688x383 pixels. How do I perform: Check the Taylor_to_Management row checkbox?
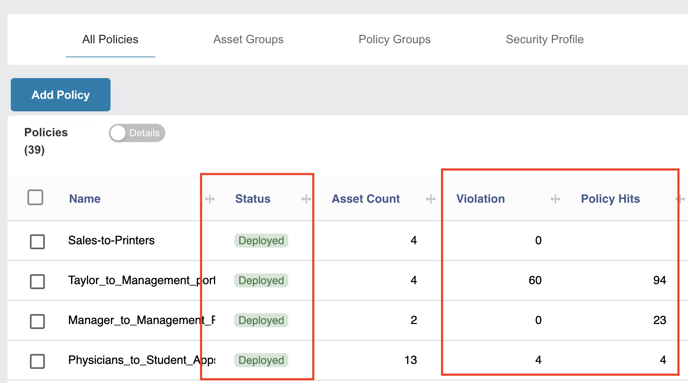[x=37, y=281]
